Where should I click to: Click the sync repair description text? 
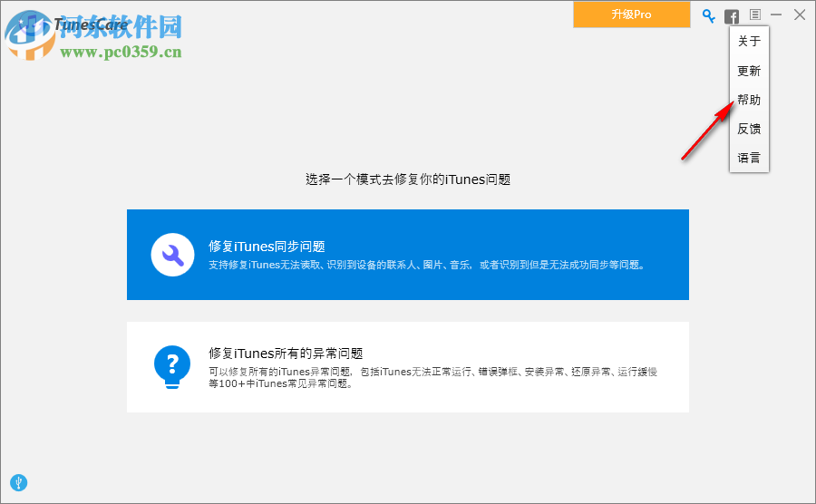[427, 266]
